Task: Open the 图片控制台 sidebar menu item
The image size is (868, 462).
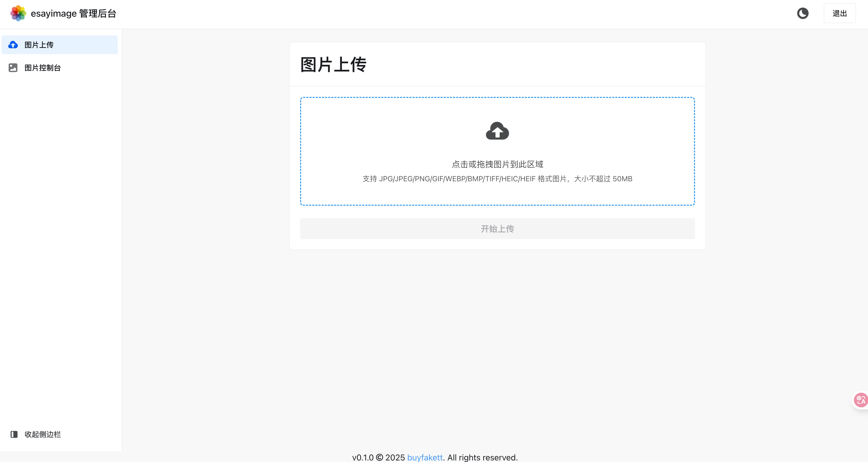Action: (x=43, y=68)
